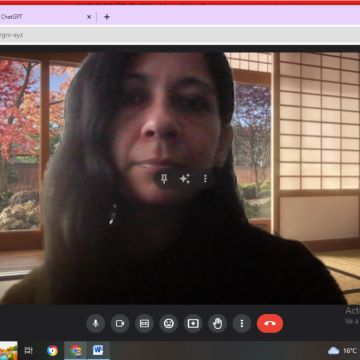Open a new browser tab
The image size is (360, 360).
pos(107,17)
